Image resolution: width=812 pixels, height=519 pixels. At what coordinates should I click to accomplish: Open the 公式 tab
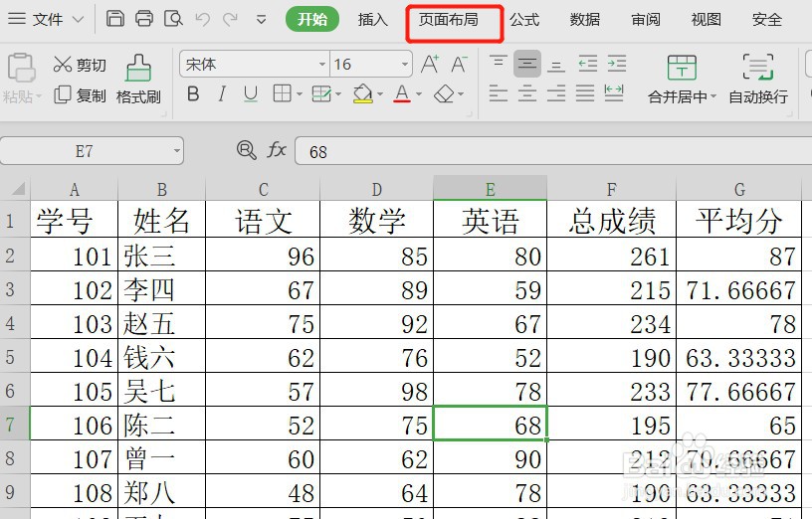click(524, 20)
